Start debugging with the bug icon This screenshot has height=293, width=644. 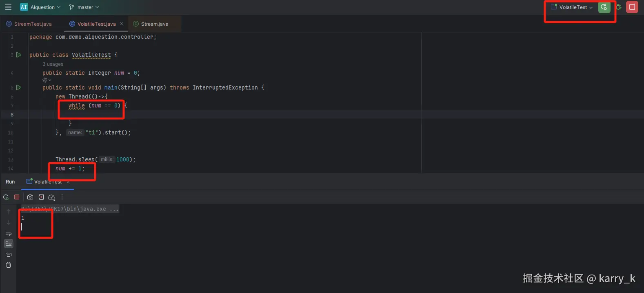click(619, 7)
